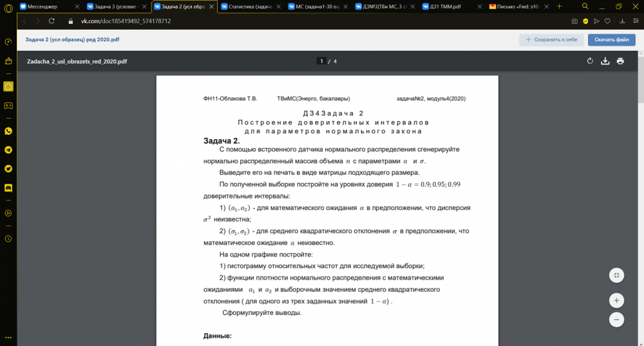The image size is (644, 346).
Task: Click the ФН11-Облакова Т.В. header text
Action: tap(230, 99)
